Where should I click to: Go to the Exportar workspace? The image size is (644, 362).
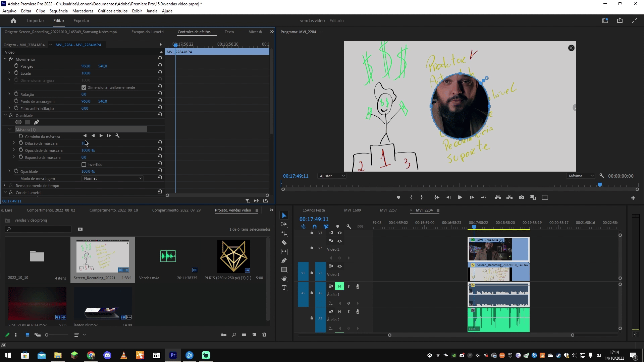[81, 20]
